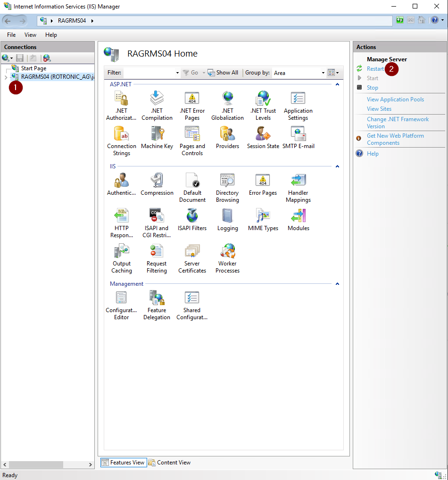Screen dimensions: 448x480
Task: Click the Connections pane horizontal scrollbar
Action: pos(48,465)
